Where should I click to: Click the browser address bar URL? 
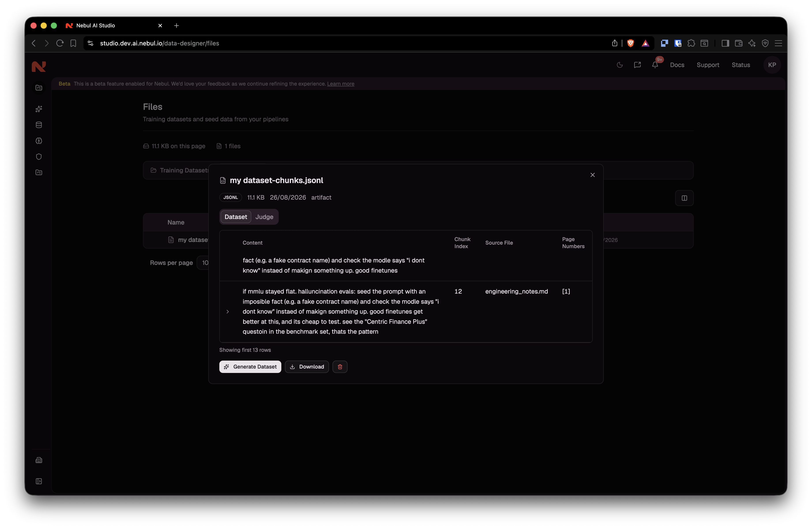(x=160, y=43)
